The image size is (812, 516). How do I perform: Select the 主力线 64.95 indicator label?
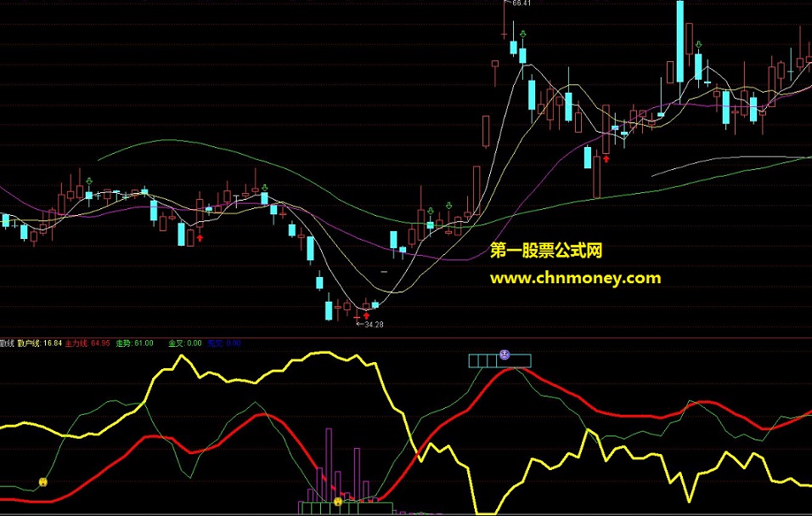point(87,343)
